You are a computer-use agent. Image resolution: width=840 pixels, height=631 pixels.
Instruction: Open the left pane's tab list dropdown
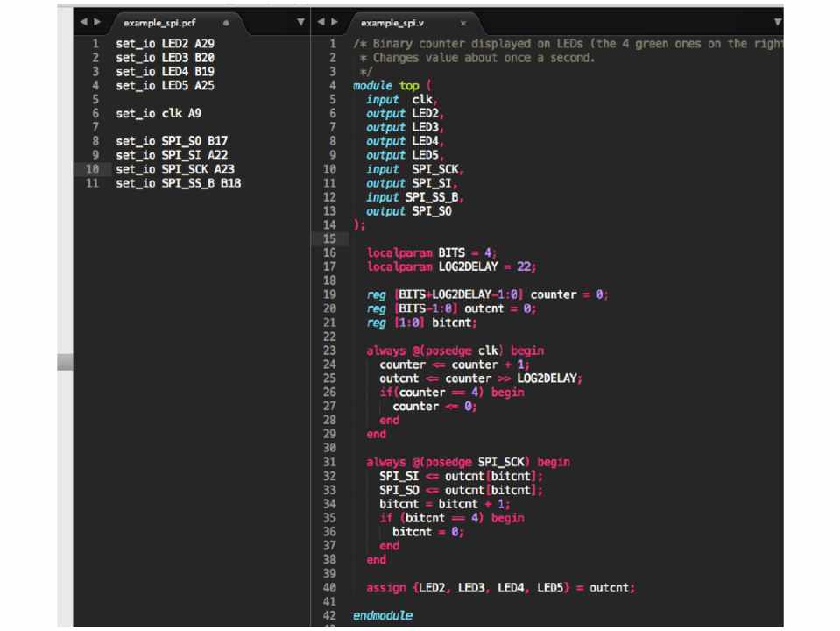pyautogui.click(x=300, y=19)
